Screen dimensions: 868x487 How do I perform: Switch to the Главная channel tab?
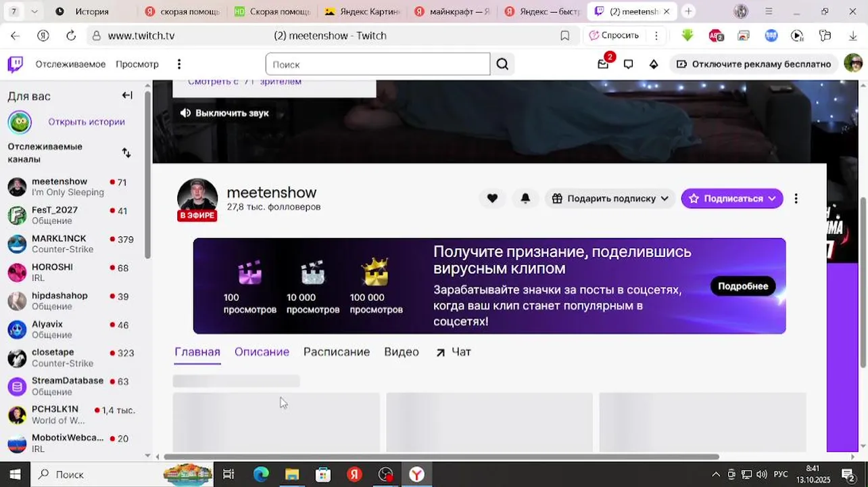click(x=197, y=352)
